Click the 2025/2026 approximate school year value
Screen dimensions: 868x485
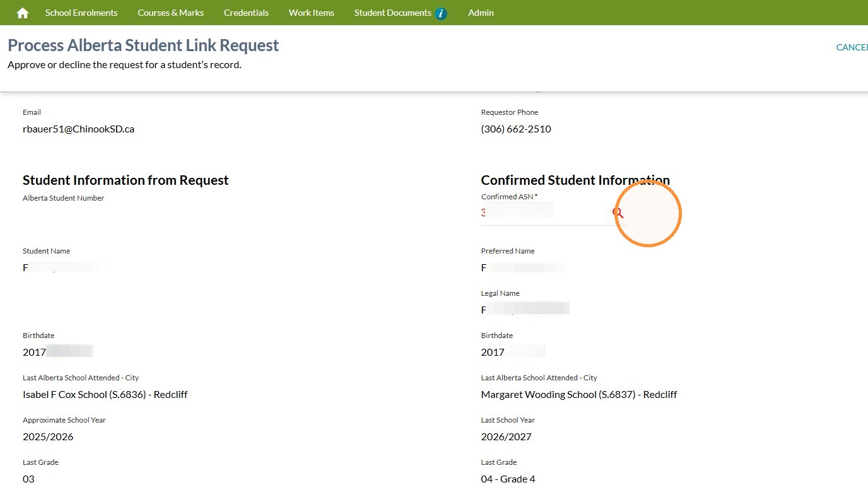point(48,436)
